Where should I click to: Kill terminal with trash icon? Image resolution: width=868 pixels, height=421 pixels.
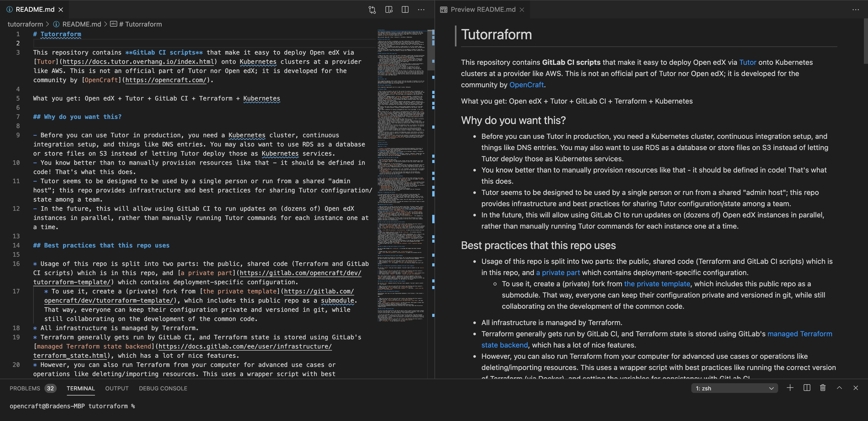point(823,388)
